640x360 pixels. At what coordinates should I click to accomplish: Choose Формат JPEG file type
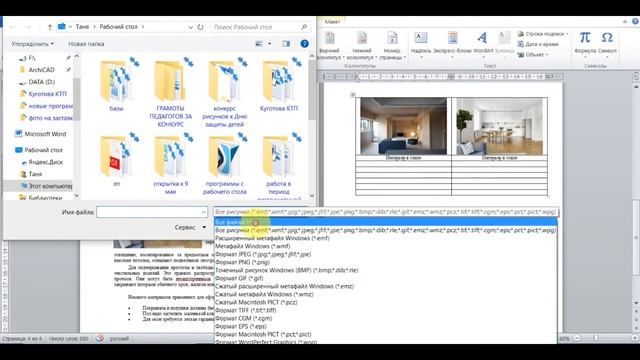[x=385, y=254]
